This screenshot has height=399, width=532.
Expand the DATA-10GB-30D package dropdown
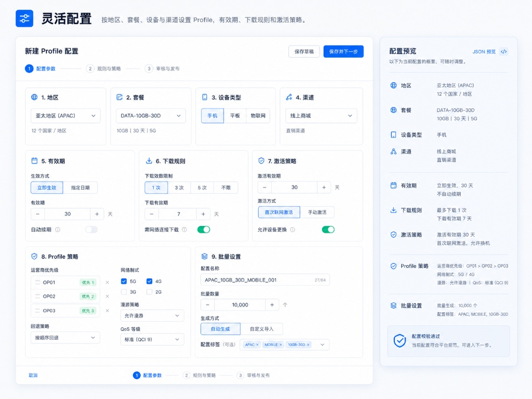(x=151, y=116)
